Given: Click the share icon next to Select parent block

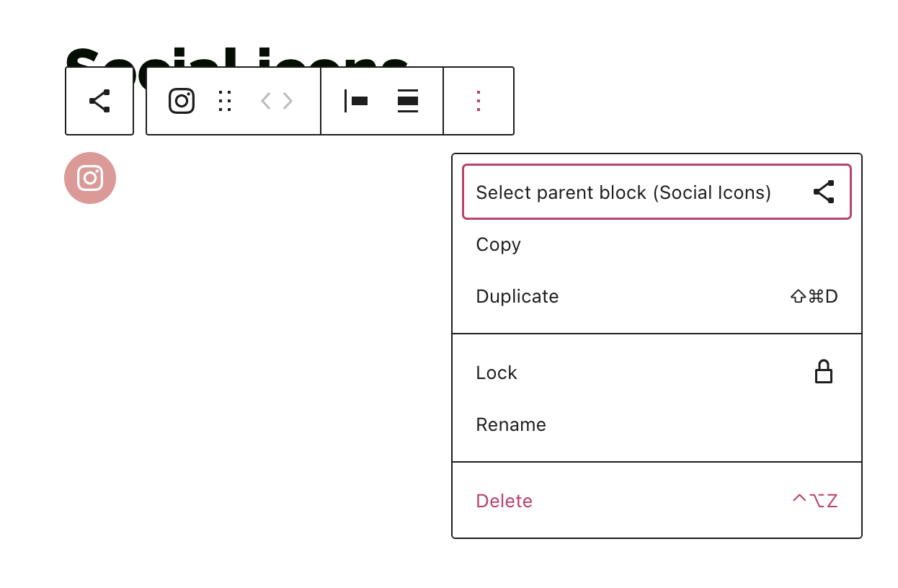Looking at the screenshot, I should (824, 192).
